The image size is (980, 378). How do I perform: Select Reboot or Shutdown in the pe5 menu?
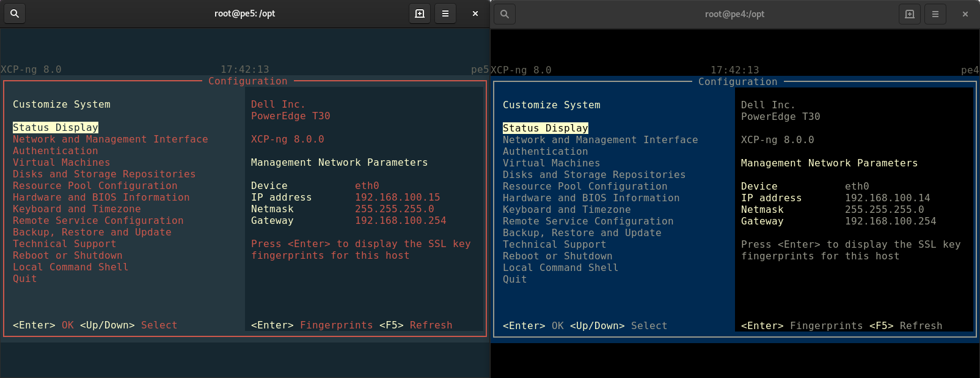(x=68, y=255)
